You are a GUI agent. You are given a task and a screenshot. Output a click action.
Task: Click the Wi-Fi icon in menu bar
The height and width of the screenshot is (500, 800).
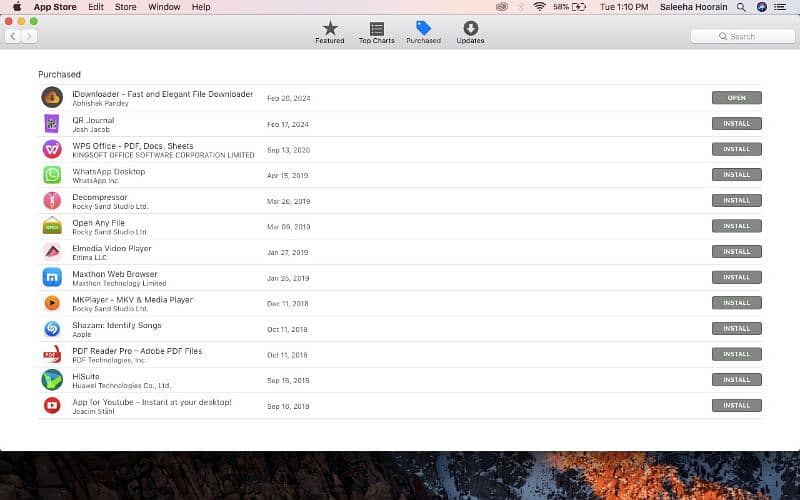(539, 7)
